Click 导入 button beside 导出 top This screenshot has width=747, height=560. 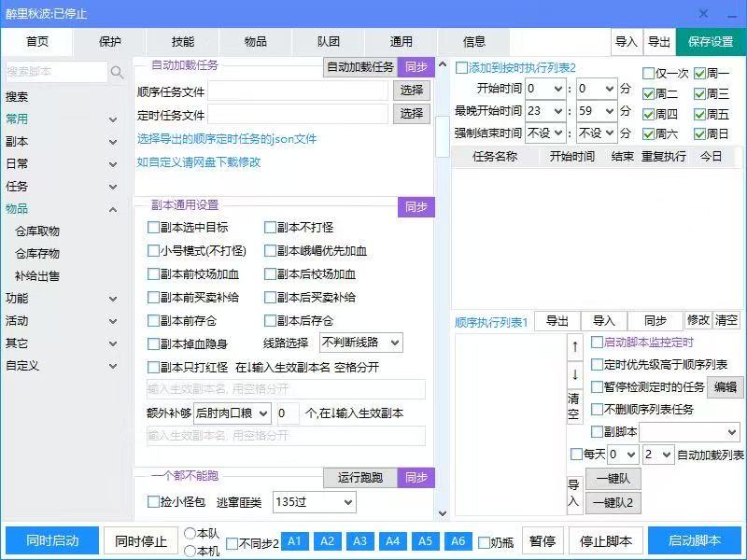click(627, 42)
